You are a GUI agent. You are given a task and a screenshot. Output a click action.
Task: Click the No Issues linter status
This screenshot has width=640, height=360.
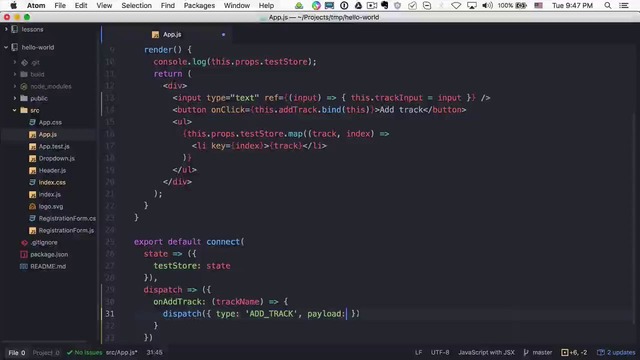pos(84,352)
